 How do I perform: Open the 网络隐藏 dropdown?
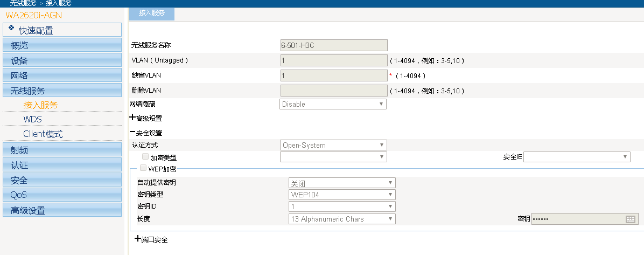(333, 104)
